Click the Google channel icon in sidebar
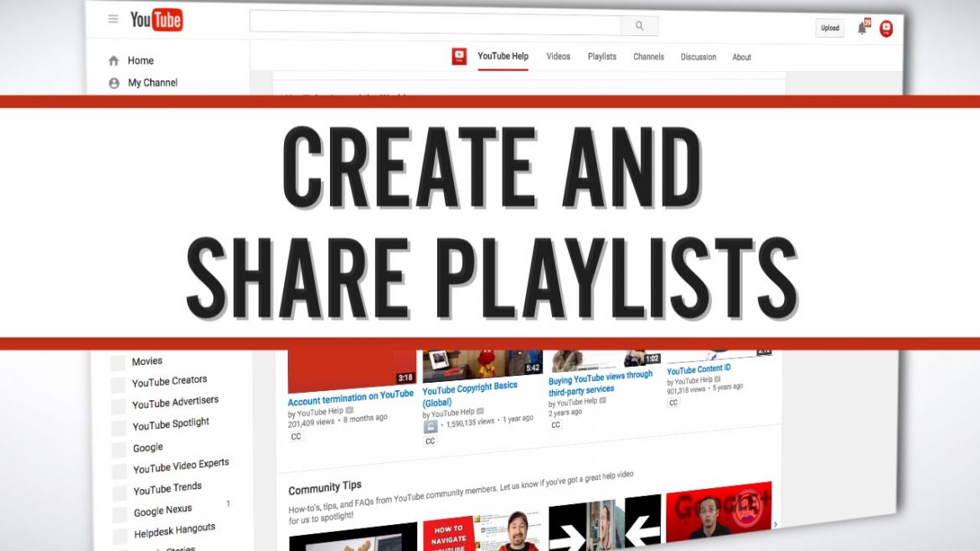Viewport: 980px width, 551px height. [119, 450]
